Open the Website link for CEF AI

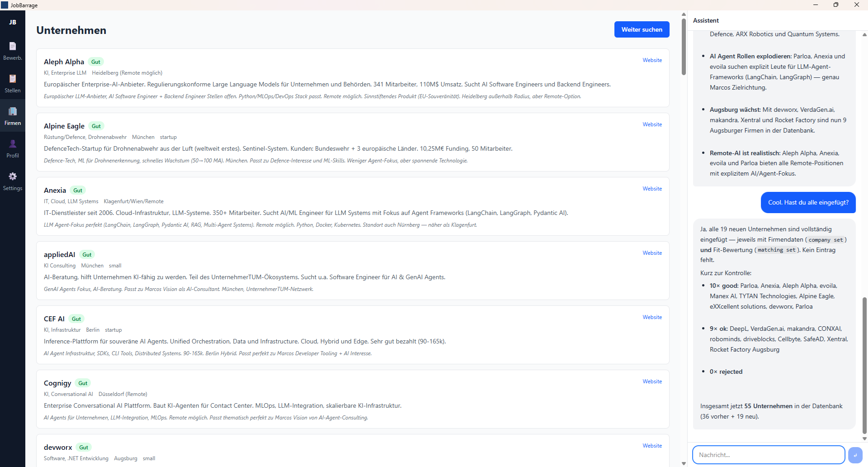(x=652, y=317)
